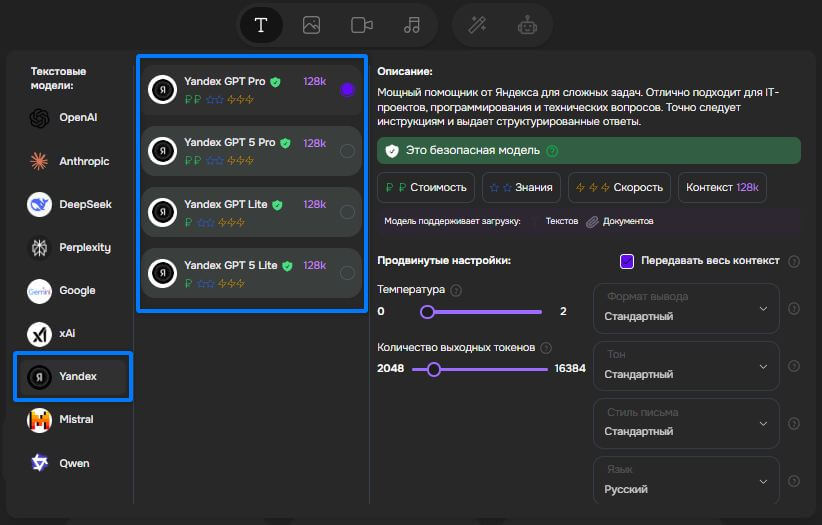
Task: Open the robot assistant icon
Action: tap(527, 26)
